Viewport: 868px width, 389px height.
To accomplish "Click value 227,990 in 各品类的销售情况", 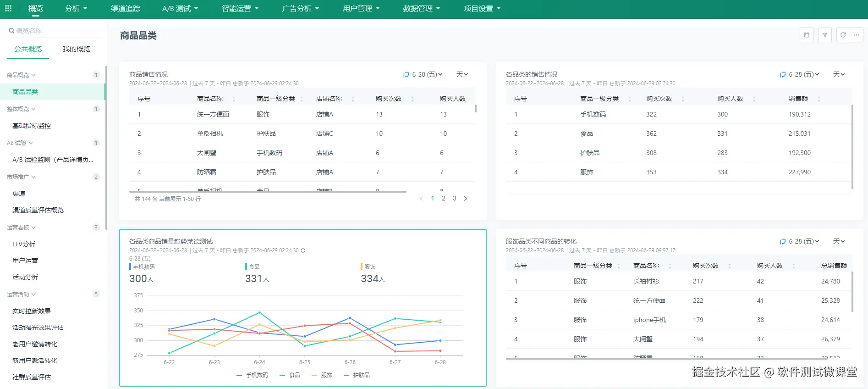I will click(800, 172).
